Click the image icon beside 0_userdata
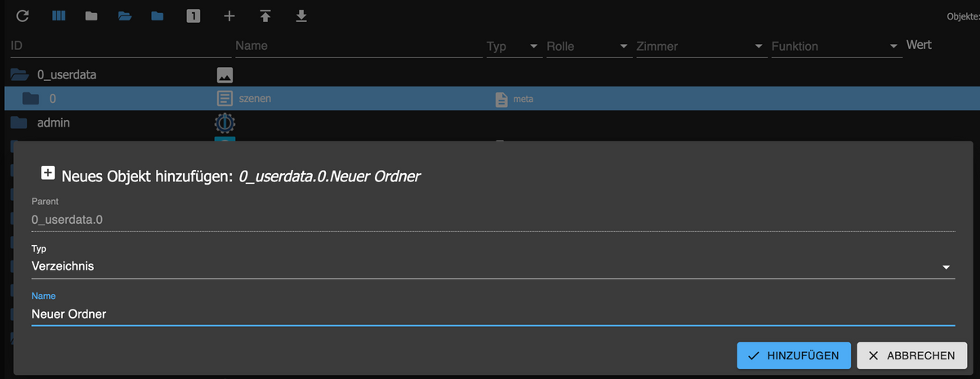The width and height of the screenshot is (980, 379). (x=225, y=75)
